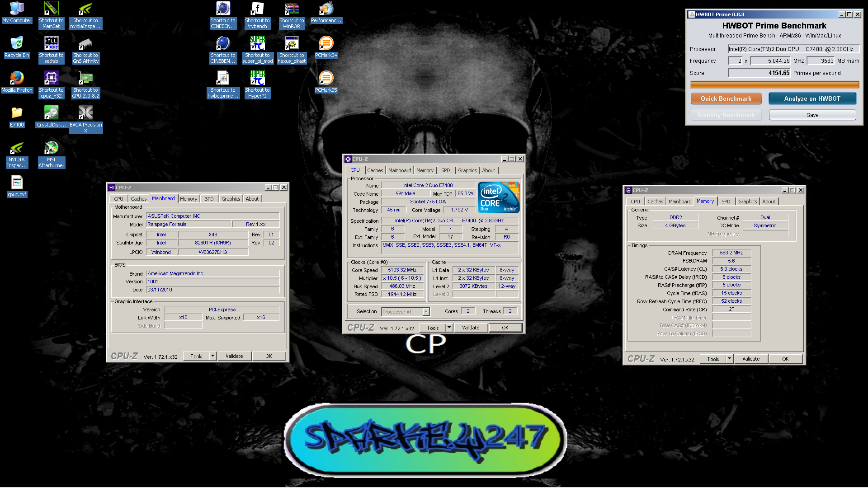The width and height of the screenshot is (868, 488).
Task: Launch the hexus_pifast shortcut
Action: 292,50
